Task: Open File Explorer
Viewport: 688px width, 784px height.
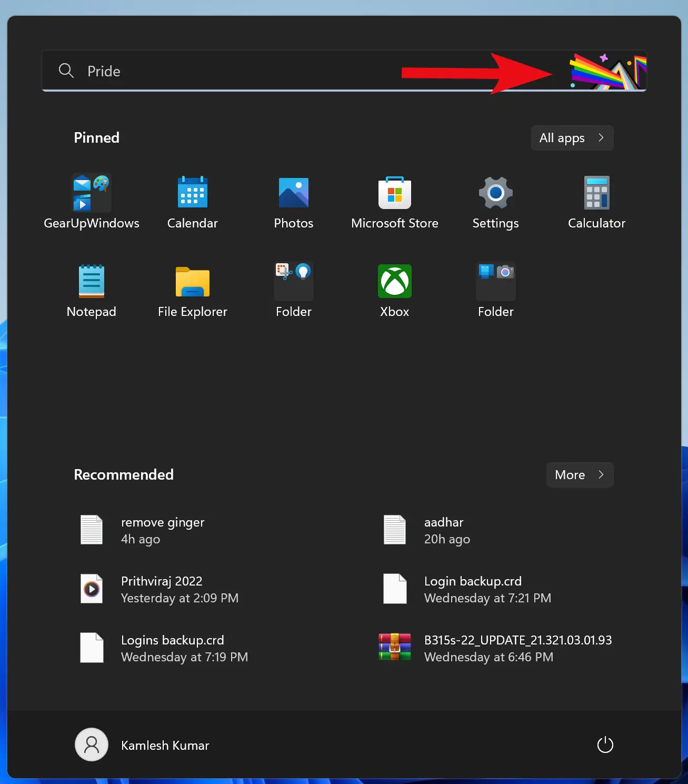Action: [193, 290]
